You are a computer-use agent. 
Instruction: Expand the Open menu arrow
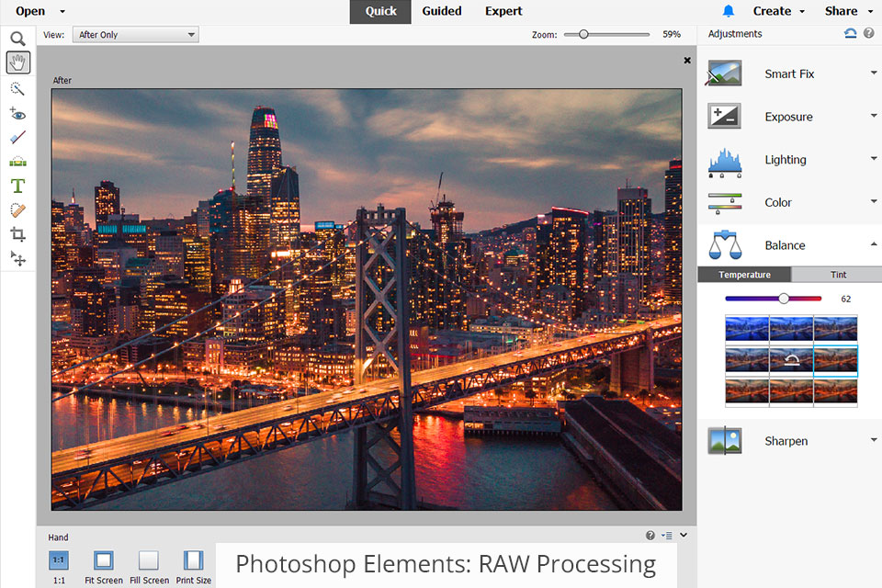62,11
